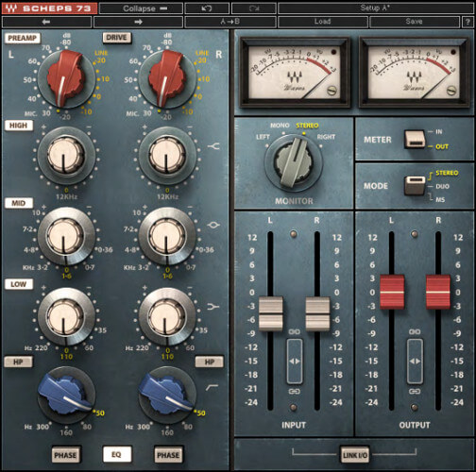Click the high-pass filter curve icon
Screen dimensions: 476x472
point(212,388)
